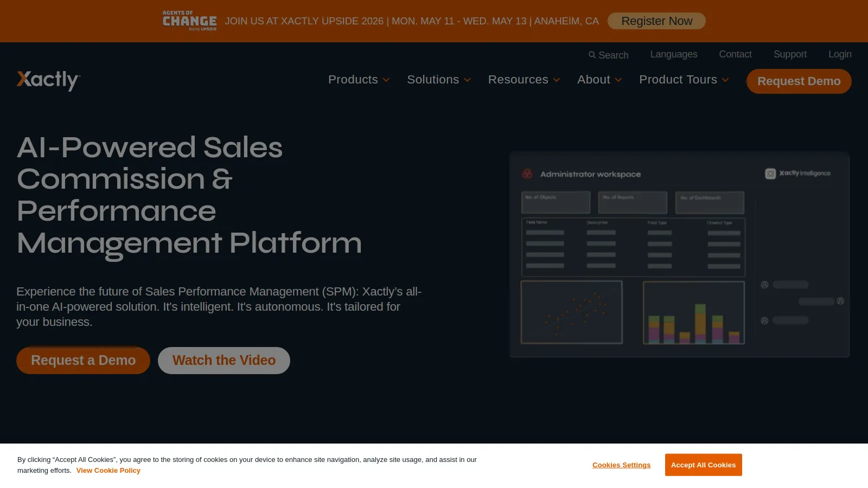
Task: Click the Support link
Action: pyautogui.click(x=790, y=54)
